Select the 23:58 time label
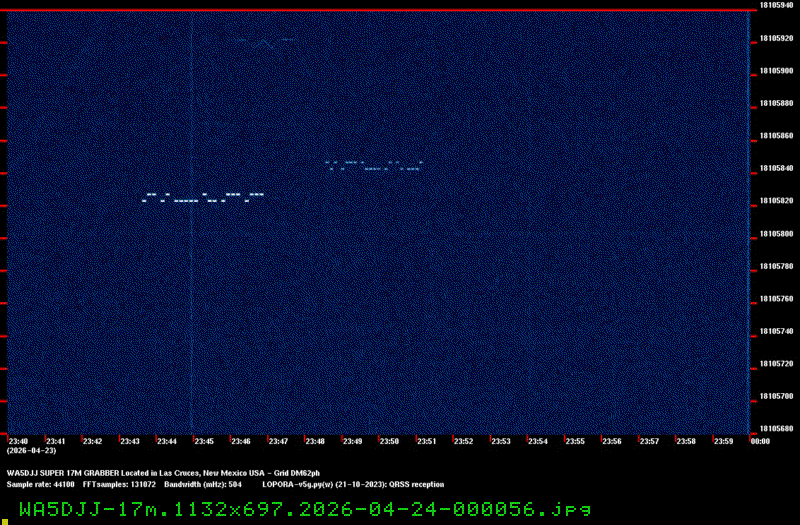 pyautogui.click(x=686, y=441)
